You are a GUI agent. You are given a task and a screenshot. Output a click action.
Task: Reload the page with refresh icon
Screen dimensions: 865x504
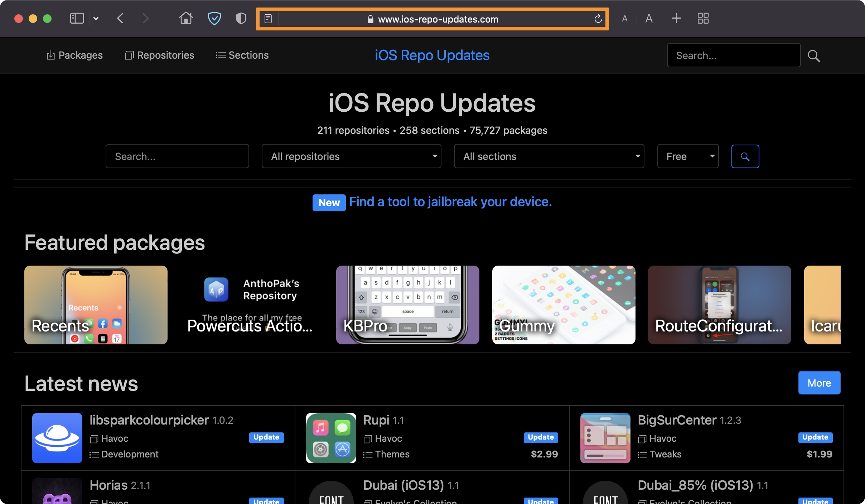pos(598,19)
